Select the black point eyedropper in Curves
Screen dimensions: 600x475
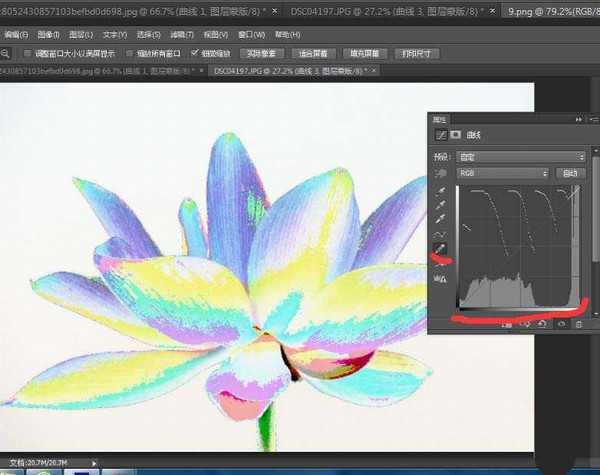pyautogui.click(x=441, y=191)
